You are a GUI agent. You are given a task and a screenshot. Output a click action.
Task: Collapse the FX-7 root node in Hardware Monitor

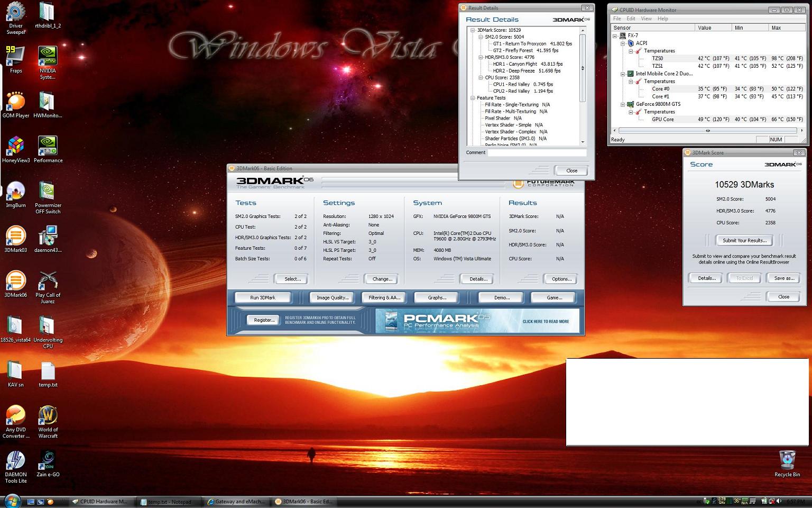(x=615, y=35)
